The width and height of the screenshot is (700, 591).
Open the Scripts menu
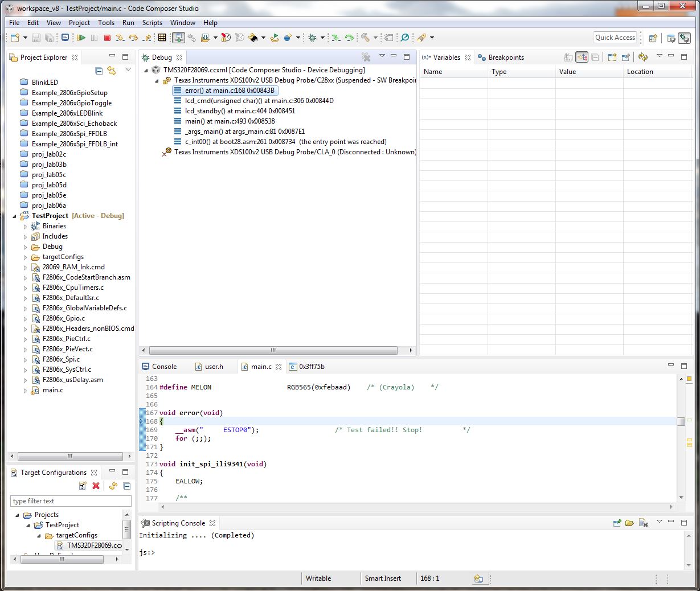coord(152,23)
